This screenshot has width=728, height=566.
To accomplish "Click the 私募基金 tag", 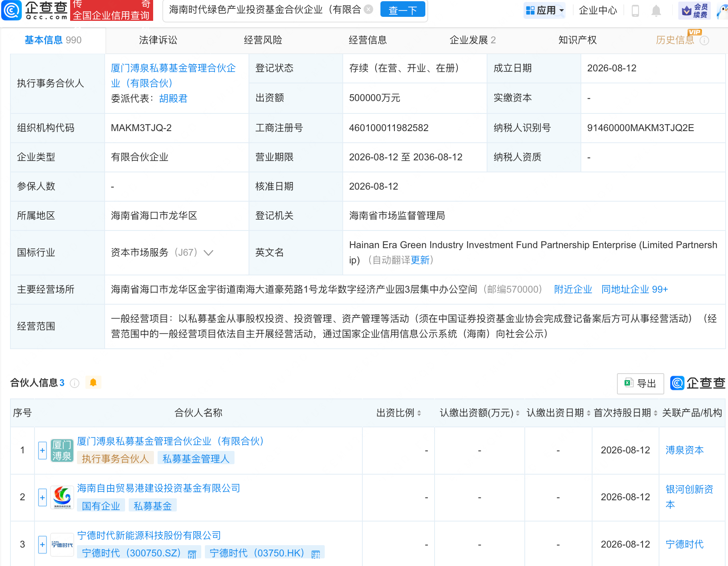I will click(153, 506).
